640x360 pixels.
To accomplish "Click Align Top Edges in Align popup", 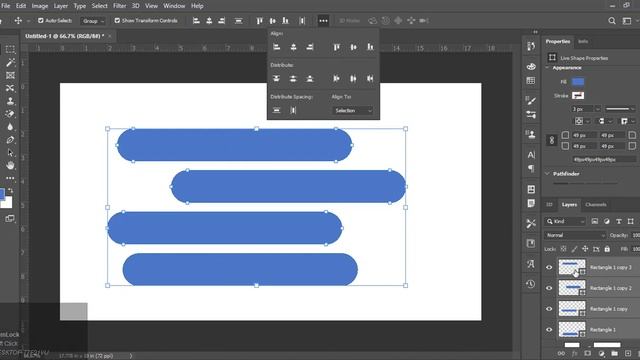I will 336,47.
